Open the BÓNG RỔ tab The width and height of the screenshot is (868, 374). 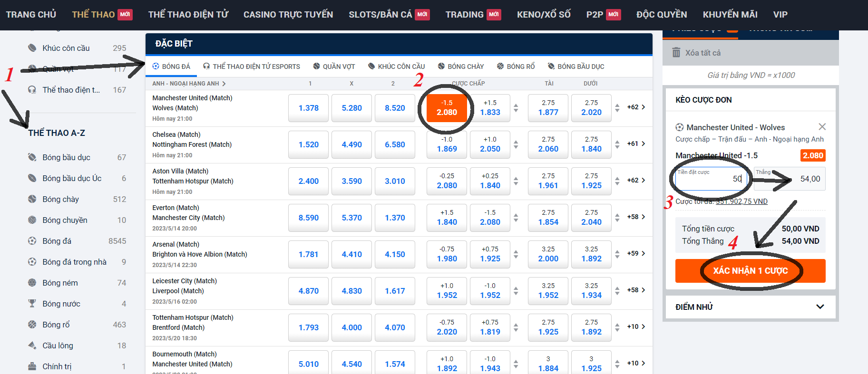[x=516, y=67]
